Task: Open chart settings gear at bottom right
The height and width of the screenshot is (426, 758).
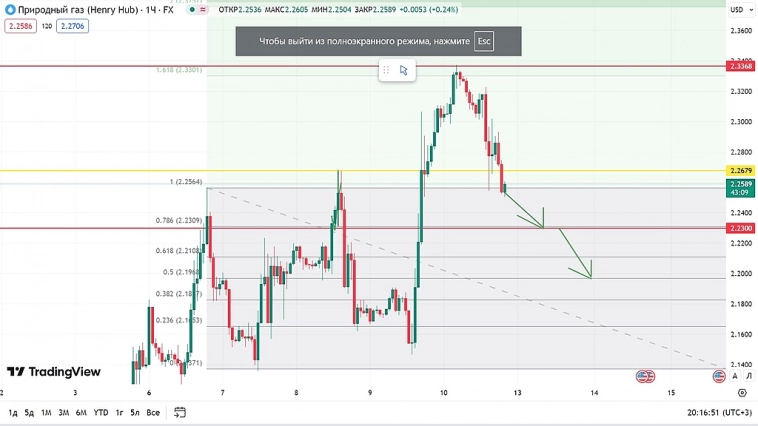Action: pyautogui.click(x=743, y=393)
